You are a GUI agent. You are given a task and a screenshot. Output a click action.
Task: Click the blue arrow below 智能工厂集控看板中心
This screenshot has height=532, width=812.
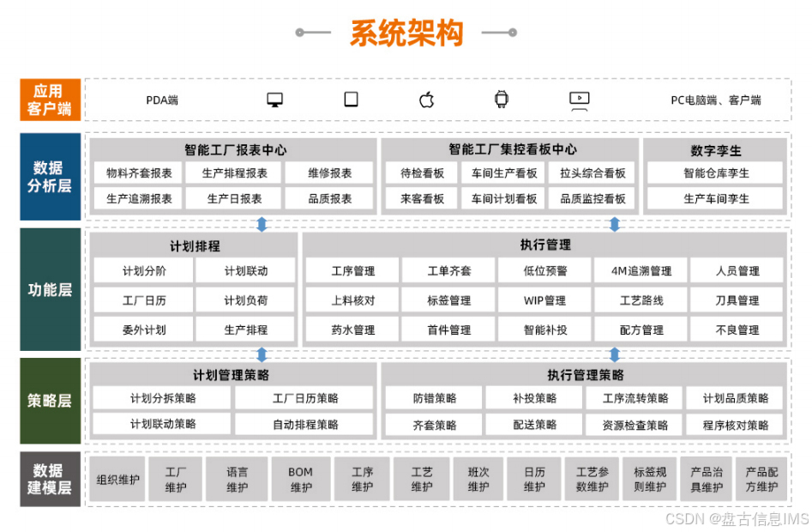click(x=614, y=224)
